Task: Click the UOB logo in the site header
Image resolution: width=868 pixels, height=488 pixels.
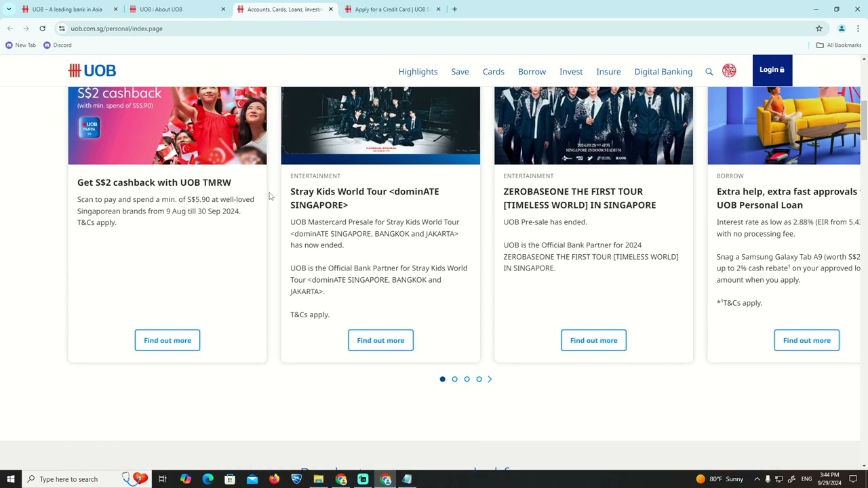Action: tap(92, 70)
